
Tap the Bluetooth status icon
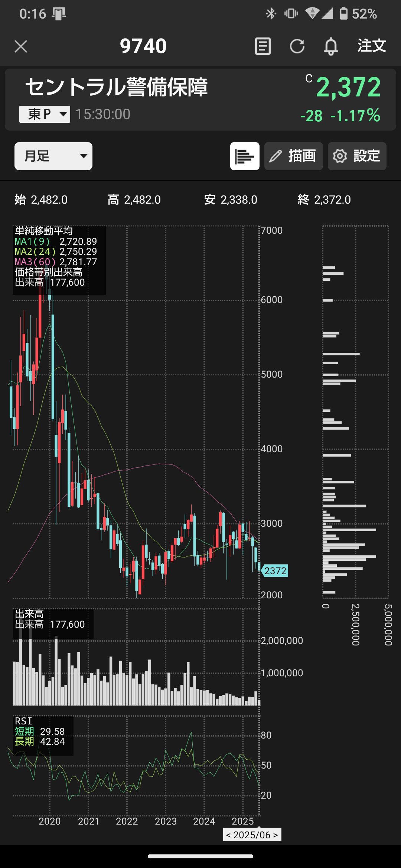[x=271, y=14]
